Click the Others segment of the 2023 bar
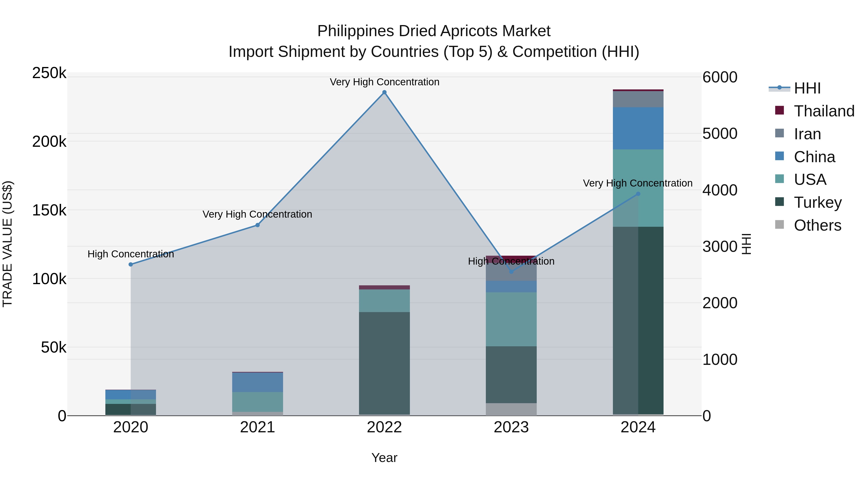868x488 pixels. [511, 409]
